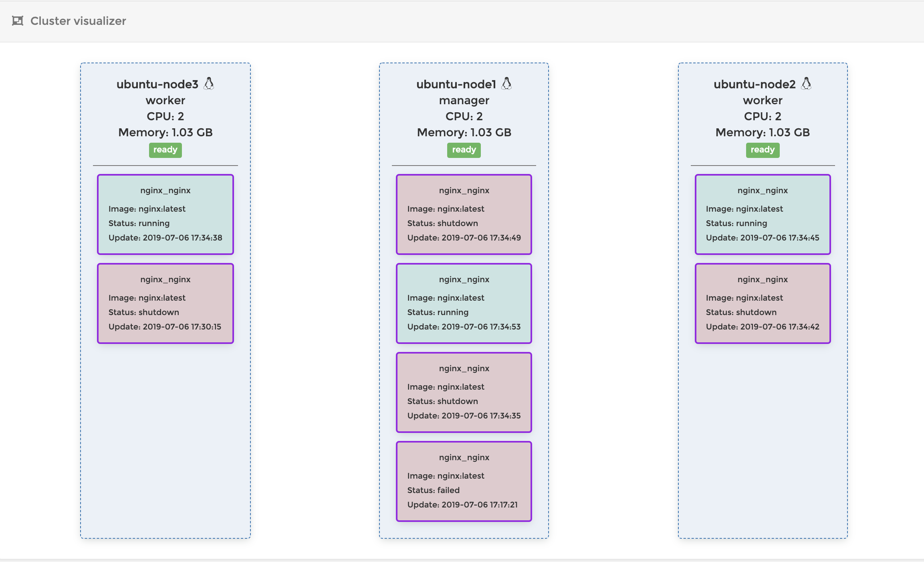Select the failed nginx task on ubuntu-node1

(464, 481)
